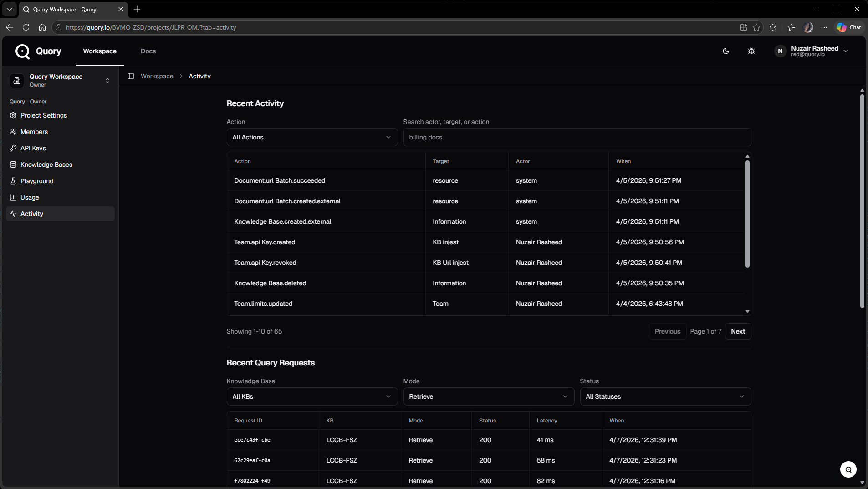Focus the activity search field

click(577, 137)
